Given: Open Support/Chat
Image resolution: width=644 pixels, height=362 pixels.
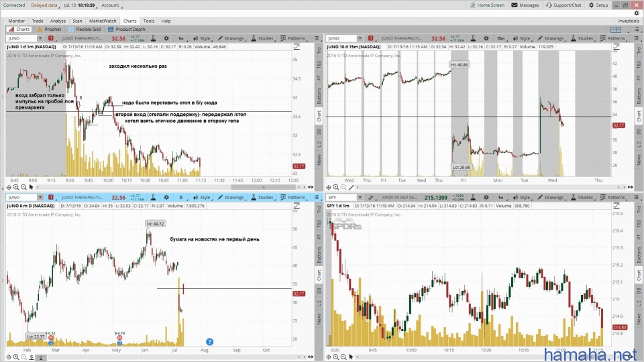Looking at the screenshot, I should 563,5.
